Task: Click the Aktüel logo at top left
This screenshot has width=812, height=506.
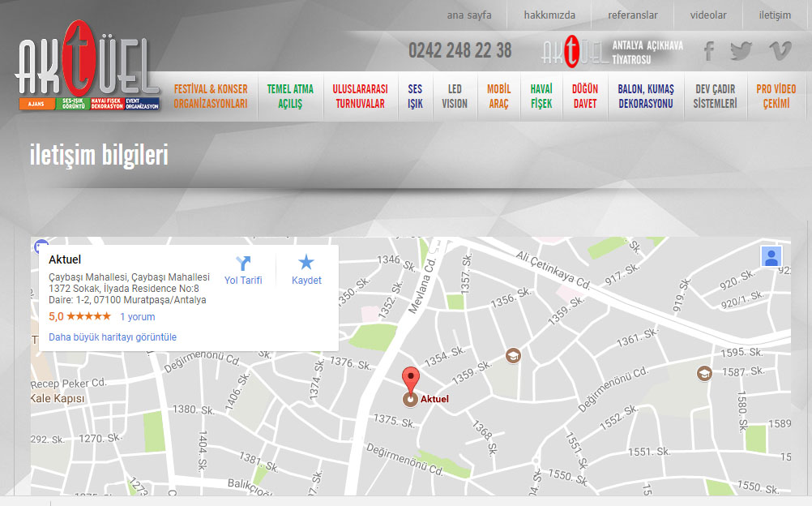Action: tap(88, 66)
